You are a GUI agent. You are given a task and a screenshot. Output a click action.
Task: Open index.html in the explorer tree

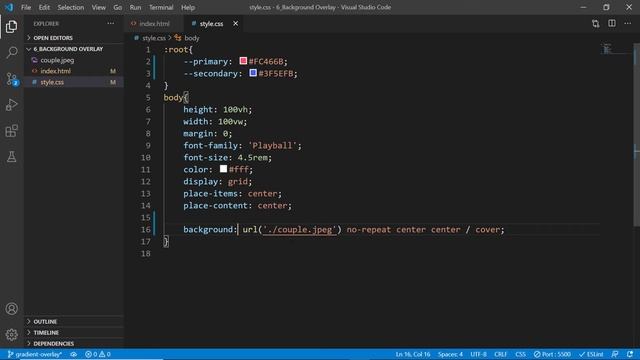coord(74,71)
